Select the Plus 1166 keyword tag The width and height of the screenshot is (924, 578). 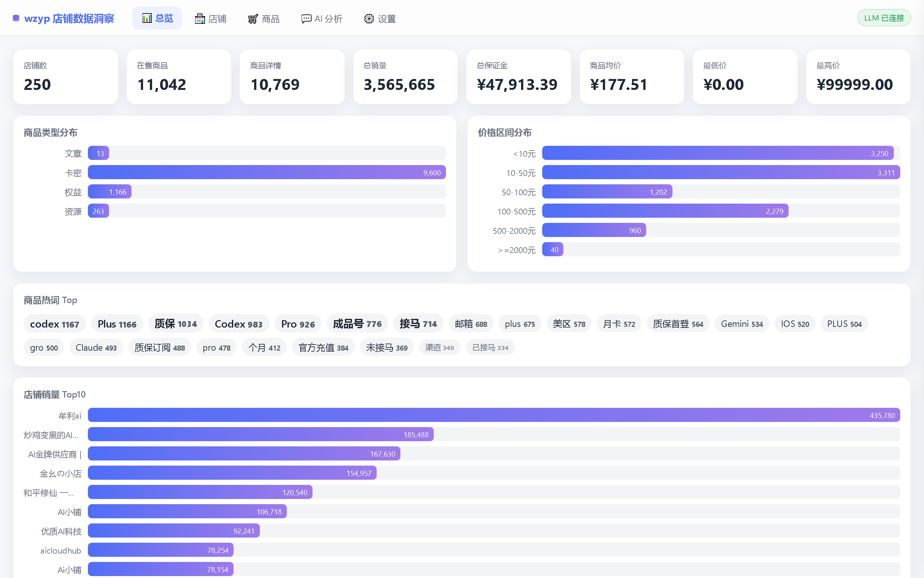tap(117, 324)
